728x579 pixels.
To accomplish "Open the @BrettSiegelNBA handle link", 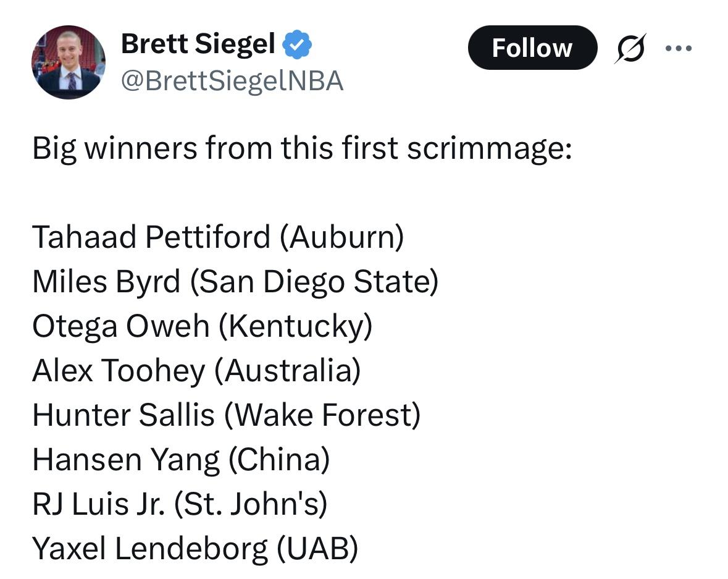I will point(232,81).
